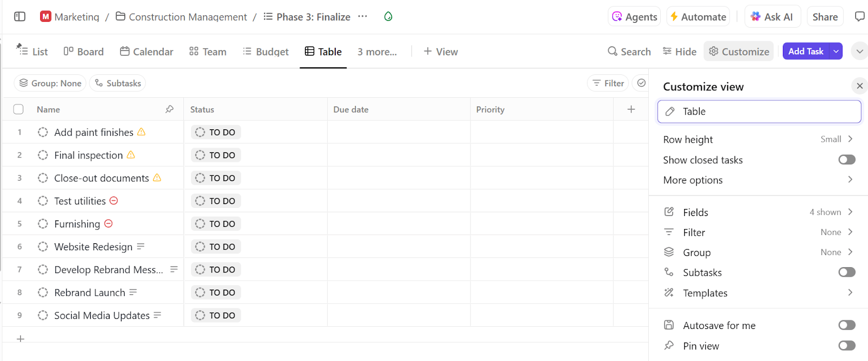Click the pin icon in Name column
868x361 pixels.
pos(169,109)
